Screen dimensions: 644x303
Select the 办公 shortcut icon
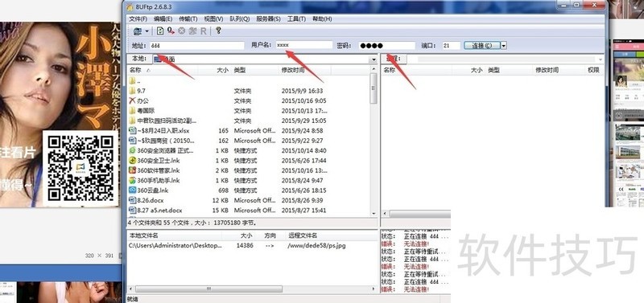point(132,100)
